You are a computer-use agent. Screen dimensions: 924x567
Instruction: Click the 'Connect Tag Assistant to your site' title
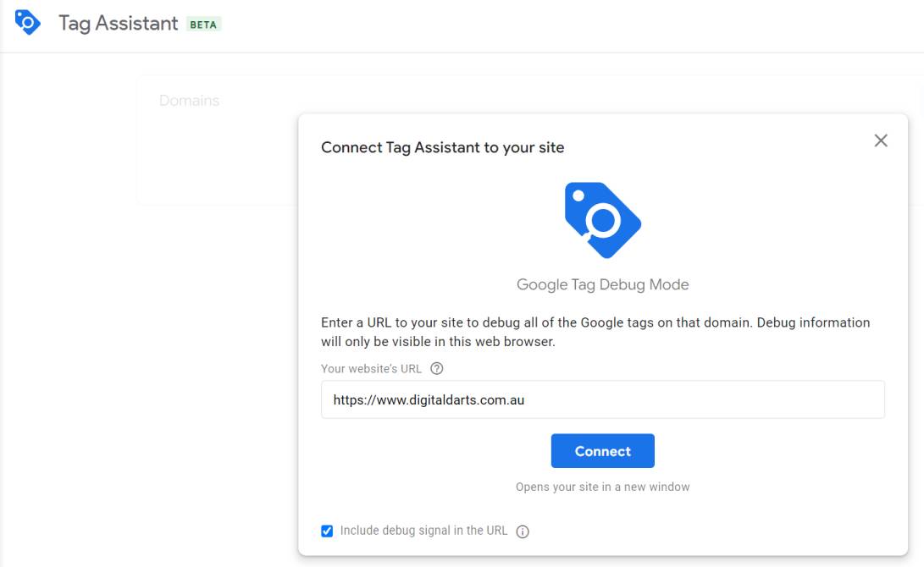443,147
